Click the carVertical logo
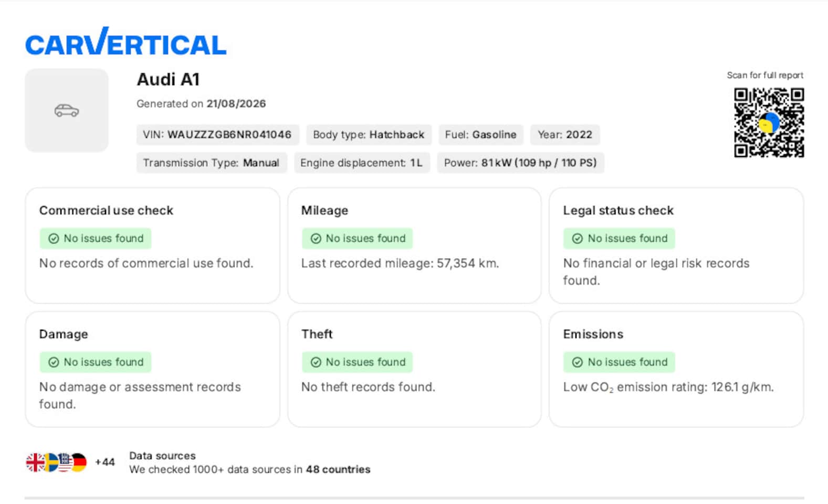828x504 pixels. tap(125, 41)
